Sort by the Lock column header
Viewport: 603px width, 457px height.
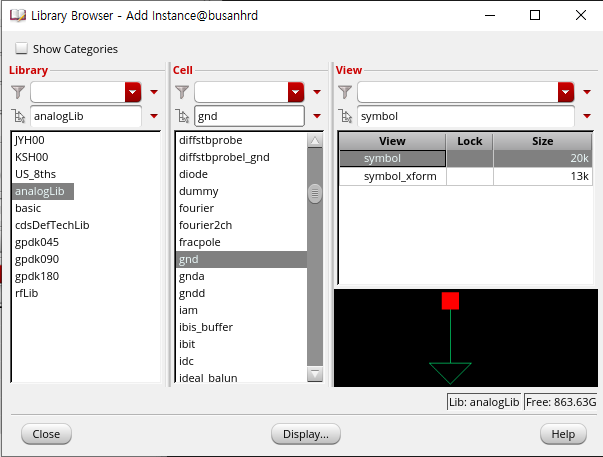[470, 141]
